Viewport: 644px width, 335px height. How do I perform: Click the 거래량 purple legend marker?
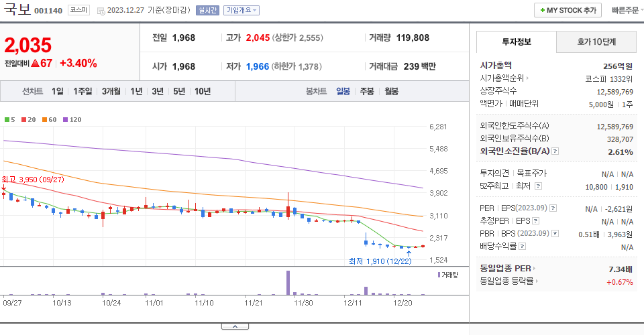click(x=439, y=275)
